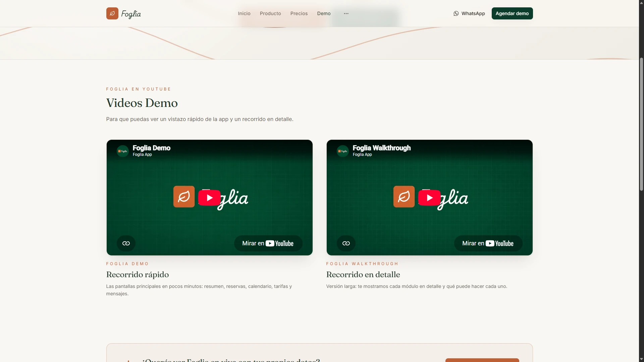This screenshot has width=644, height=362.
Task: Click the WhatsApp icon in header
Action: [456, 13]
